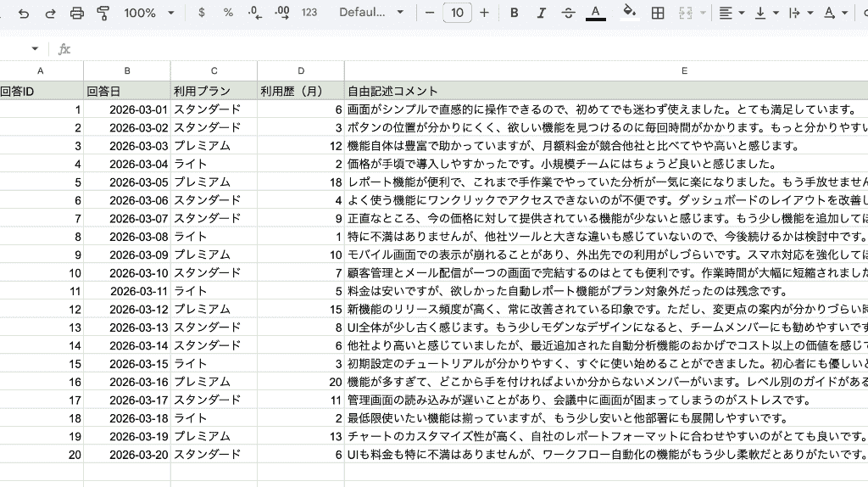Screen dimensions: 868x487
Task: Open the vertical align menu
Action: [765, 13]
